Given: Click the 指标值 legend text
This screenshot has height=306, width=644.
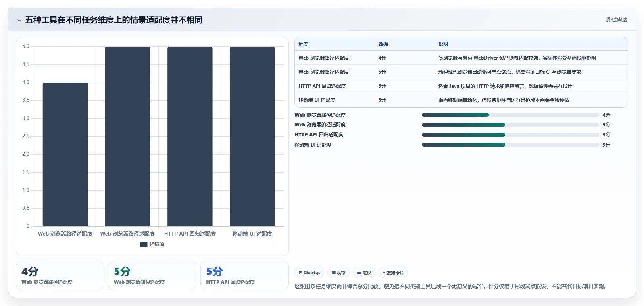Looking at the screenshot, I should [157, 244].
